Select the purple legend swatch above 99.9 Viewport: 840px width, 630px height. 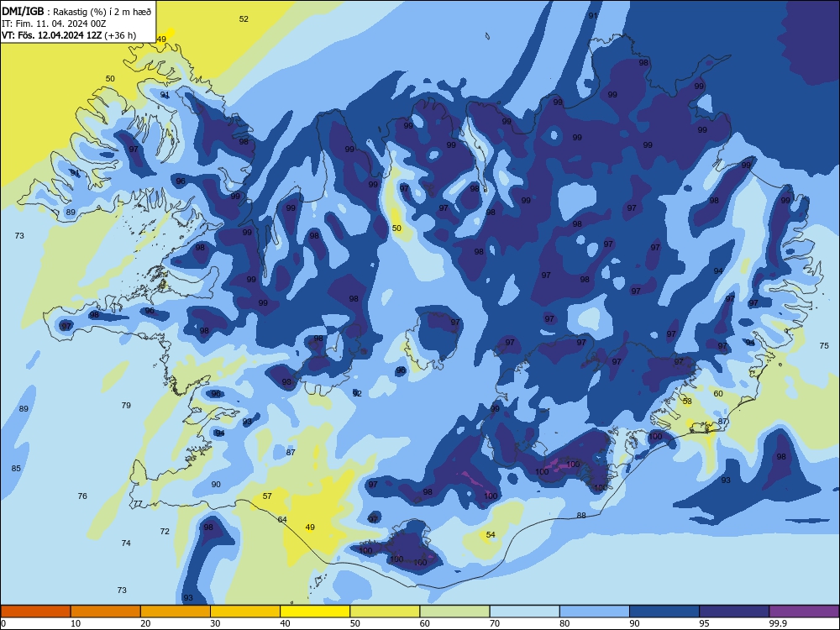804,612
